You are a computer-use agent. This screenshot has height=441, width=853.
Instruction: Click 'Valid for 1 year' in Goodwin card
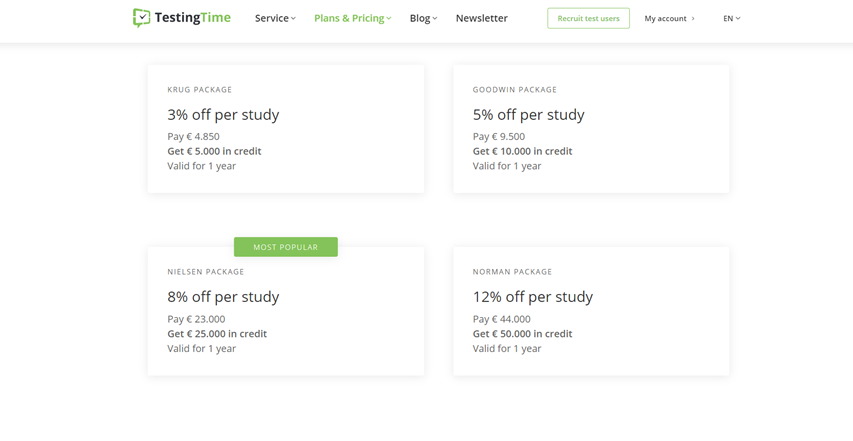tap(507, 166)
